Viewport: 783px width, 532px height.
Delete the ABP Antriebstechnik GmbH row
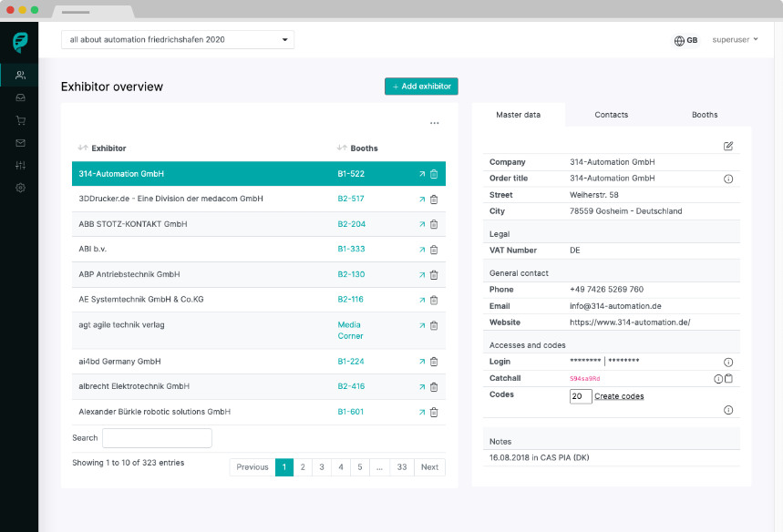[434, 274]
